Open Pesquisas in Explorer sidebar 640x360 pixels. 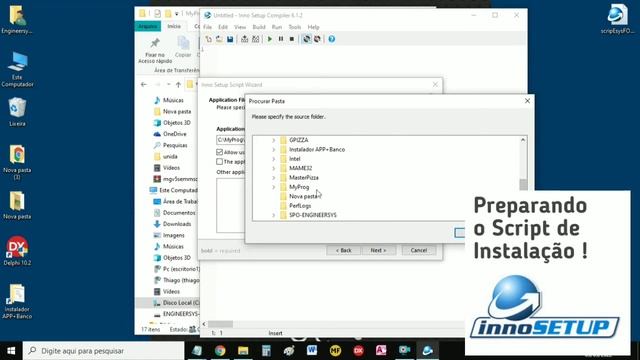click(171, 145)
